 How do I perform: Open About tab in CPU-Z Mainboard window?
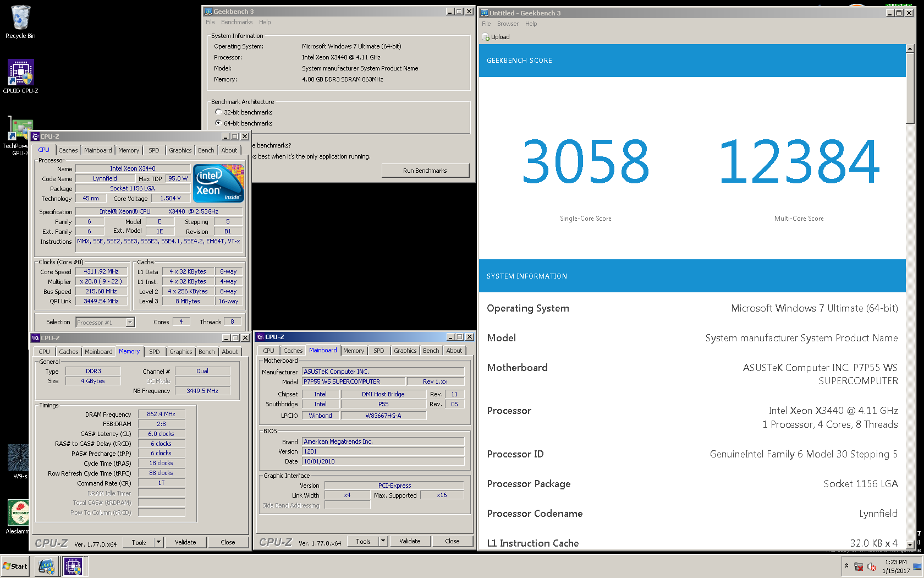(454, 351)
